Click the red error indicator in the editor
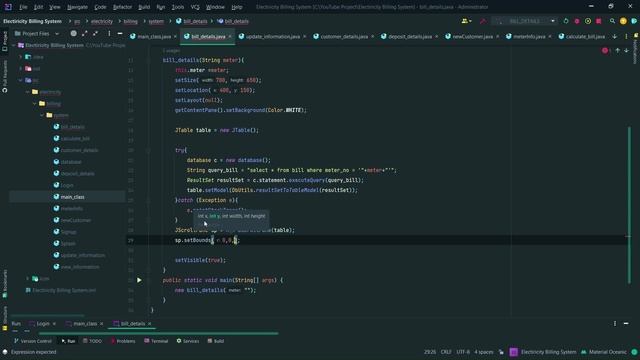 point(605,51)
